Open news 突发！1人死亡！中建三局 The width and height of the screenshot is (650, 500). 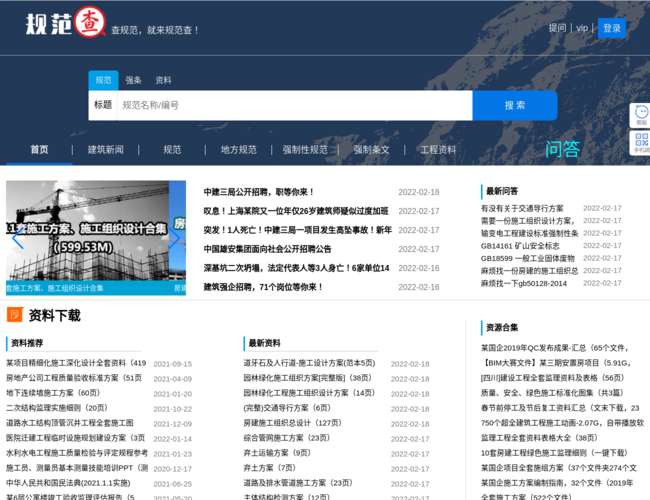298,230
